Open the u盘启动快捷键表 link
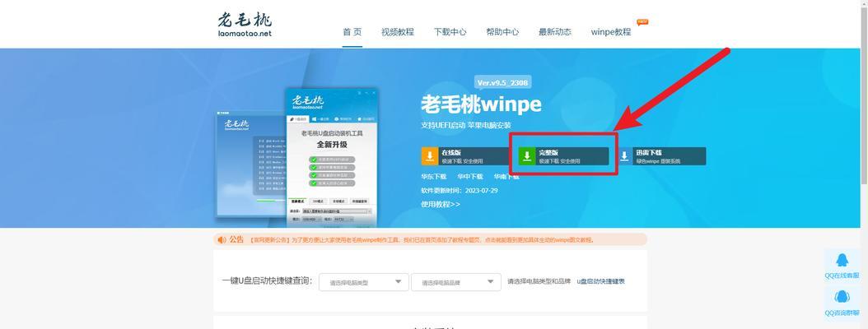 tap(600, 281)
